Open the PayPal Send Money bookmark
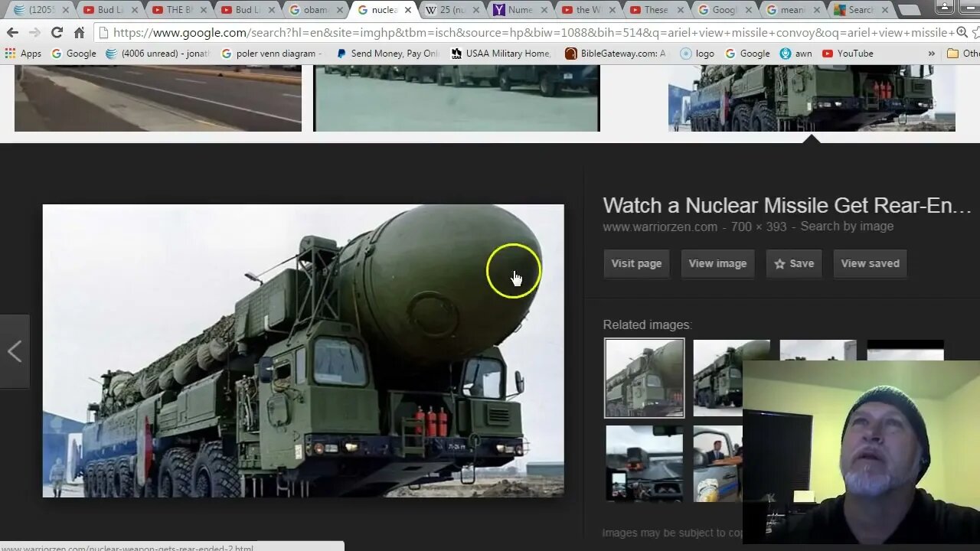The height and width of the screenshot is (551, 980). 387,54
